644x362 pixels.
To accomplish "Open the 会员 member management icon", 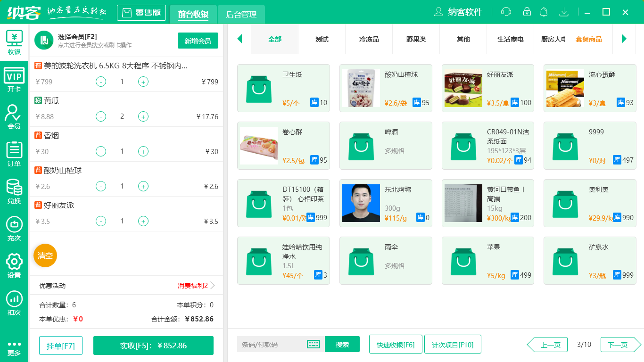I will tap(14, 115).
